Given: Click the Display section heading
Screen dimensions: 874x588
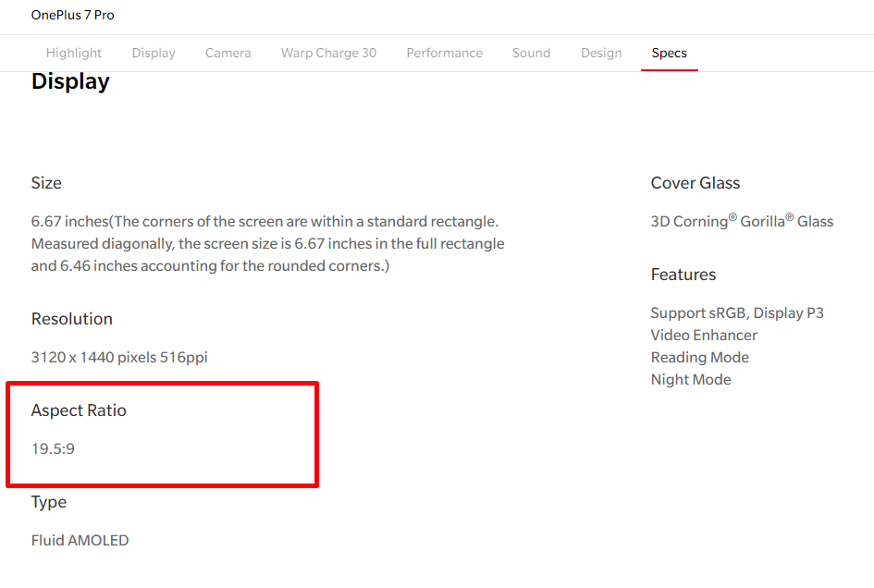Looking at the screenshot, I should 70,81.
